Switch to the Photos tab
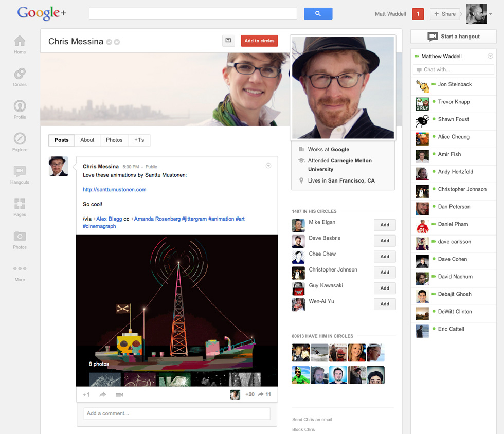 click(114, 140)
